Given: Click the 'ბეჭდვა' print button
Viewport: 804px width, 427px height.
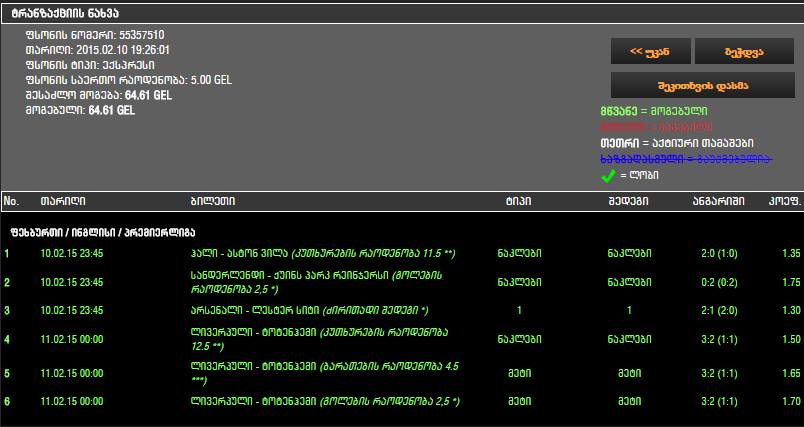Looking at the screenshot, I should pyautogui.click(x=744, y=51).
